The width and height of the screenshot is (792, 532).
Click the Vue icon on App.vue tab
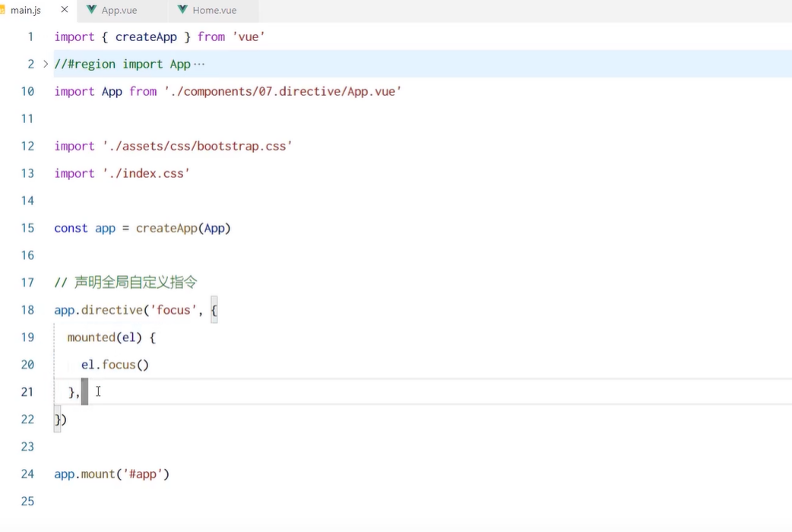pyautogui.click(x=91, y=10)
